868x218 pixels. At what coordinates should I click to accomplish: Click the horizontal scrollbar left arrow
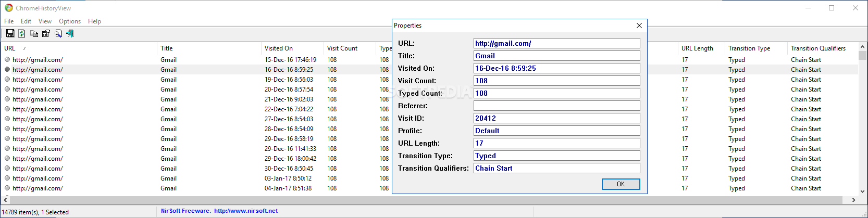coord(5,200)
